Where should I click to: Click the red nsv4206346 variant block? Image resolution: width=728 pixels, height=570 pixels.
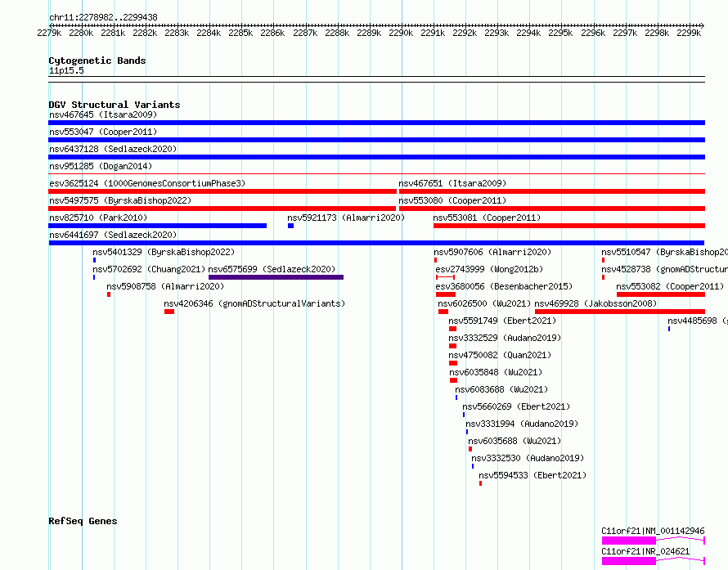pyautogui.click(x=169, y=312)
